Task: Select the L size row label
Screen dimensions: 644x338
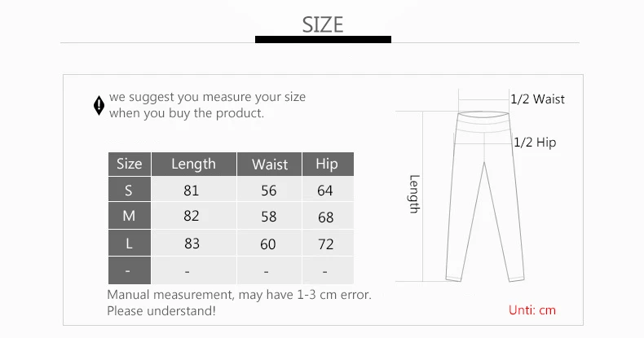Action: click(130, 244)
